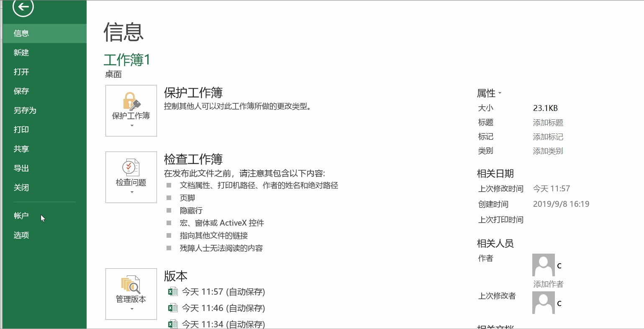The image size is (644, 329).
Task: Select 帐户 in the sidebar
Action: pos(22,216)
